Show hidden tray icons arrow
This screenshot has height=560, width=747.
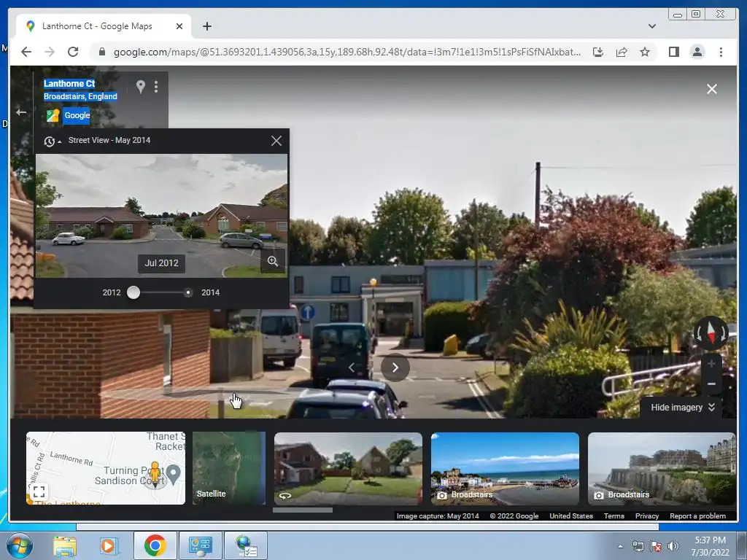click(620, 546)
